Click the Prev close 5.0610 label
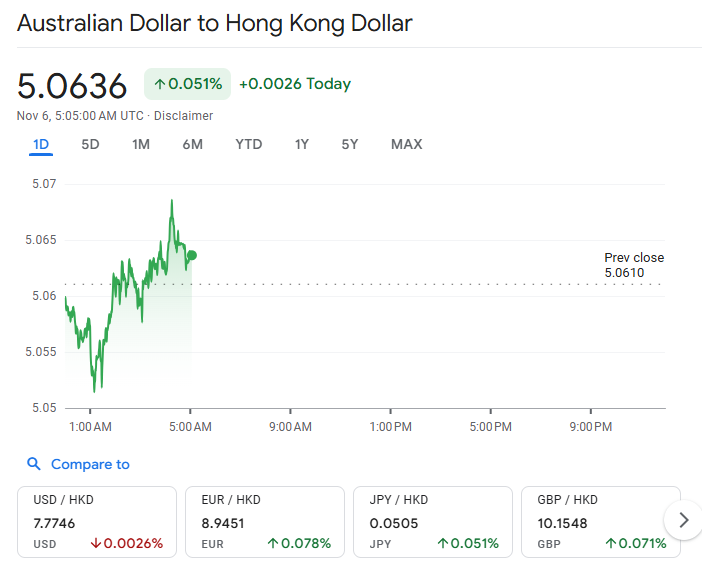702x579 pixels. tap(633, 265)
